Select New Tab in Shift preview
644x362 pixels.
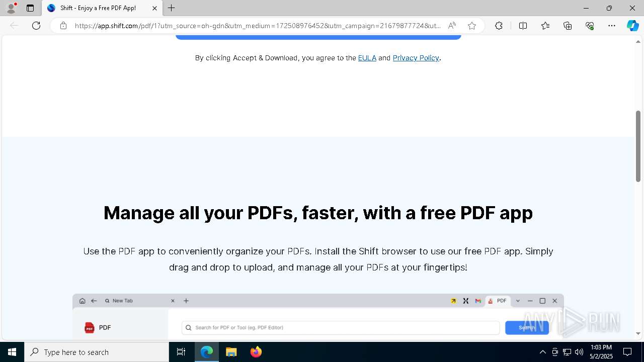coord(122,301)
